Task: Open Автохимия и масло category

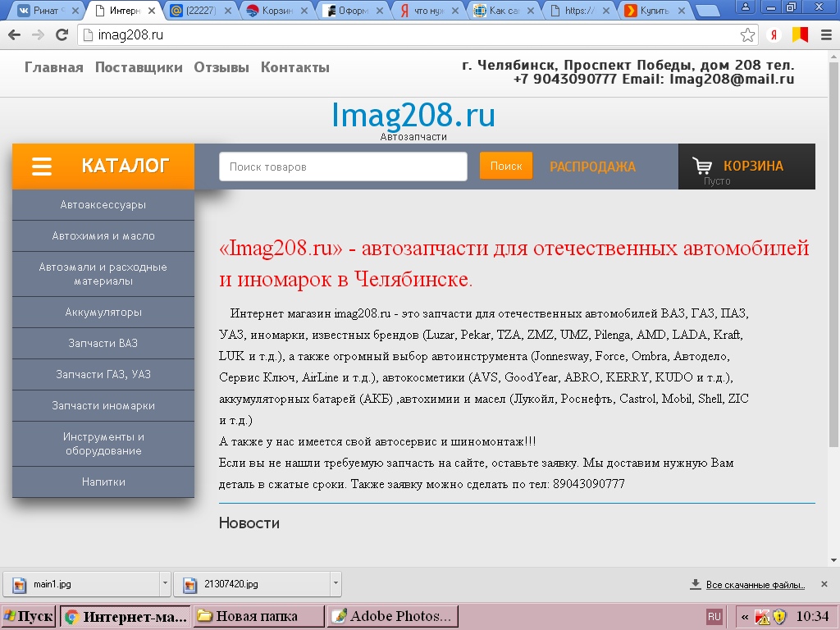Action: point(103,235)
